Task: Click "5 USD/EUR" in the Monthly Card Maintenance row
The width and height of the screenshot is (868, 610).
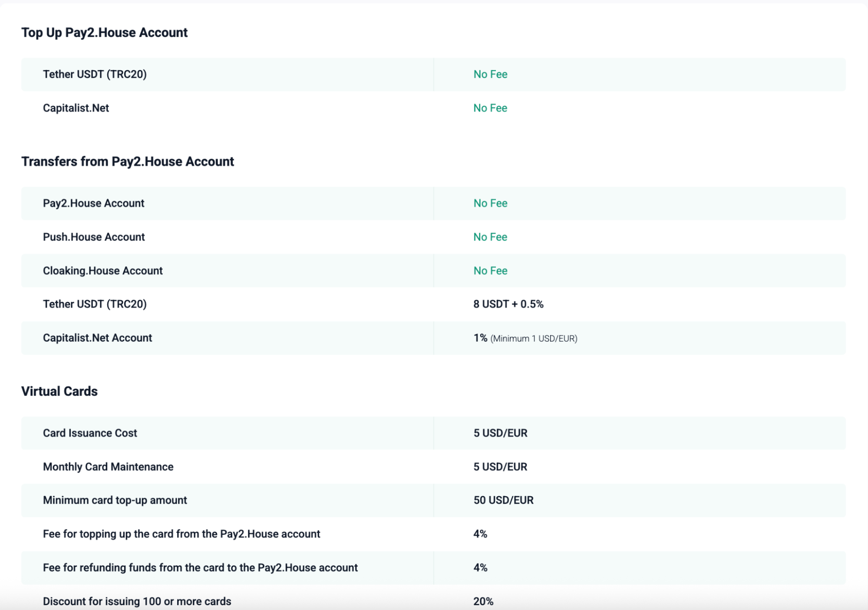Action: [500, 467]
